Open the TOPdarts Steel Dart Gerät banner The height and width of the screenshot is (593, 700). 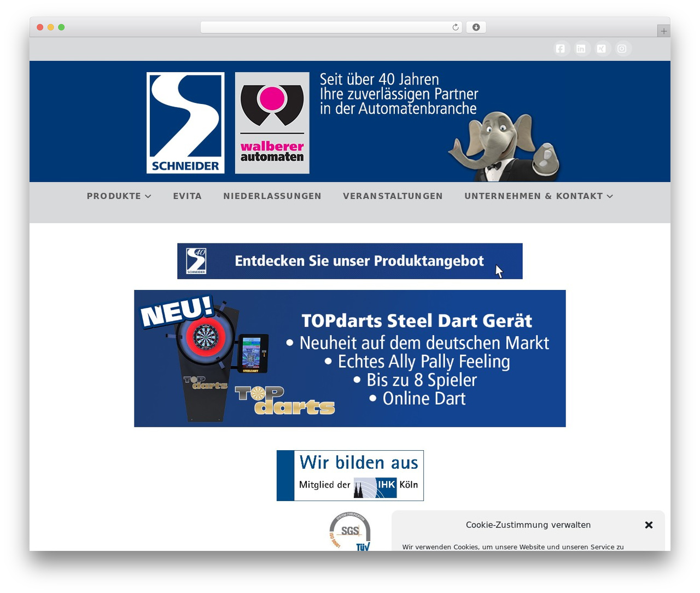[350, 358]
